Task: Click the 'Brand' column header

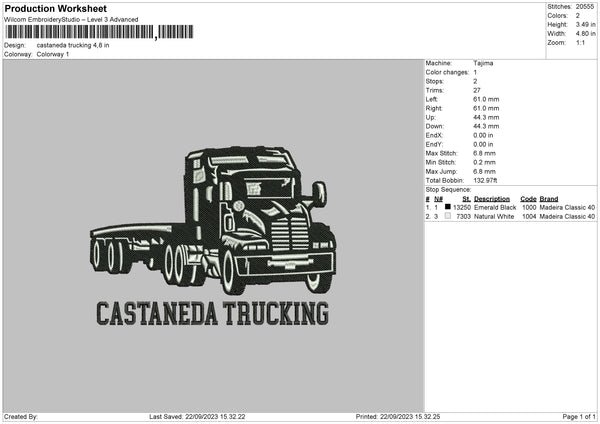Action: (x=549, y=199)
